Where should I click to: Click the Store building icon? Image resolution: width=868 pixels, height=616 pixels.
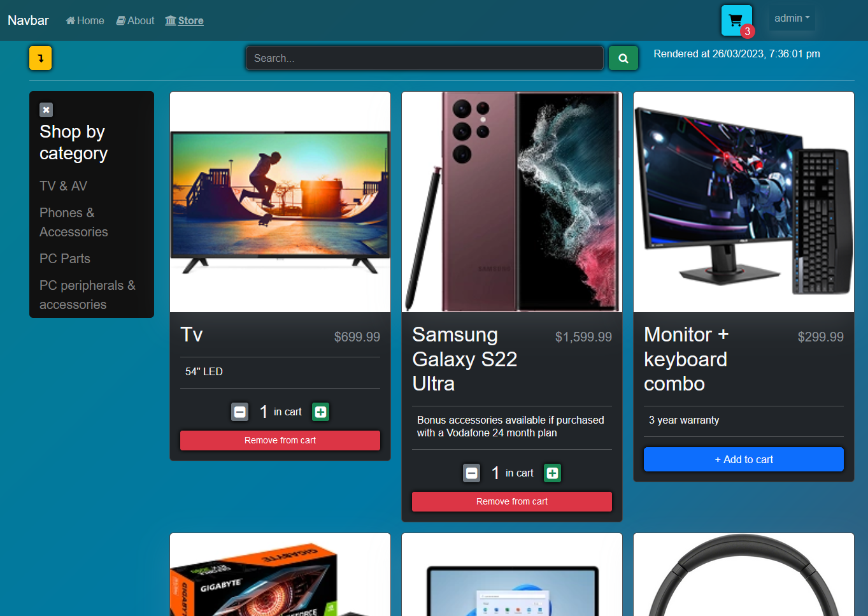(169, 20)
